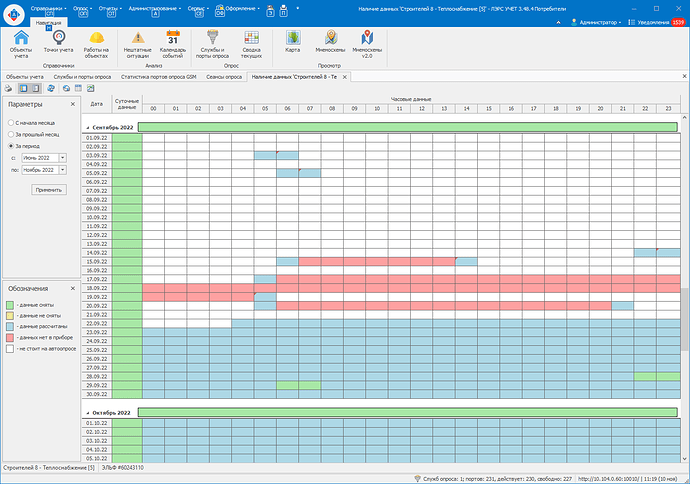This screenshot has height=484, width=690.
Task: Open the Администрирование menu
Action: click(x=154, y=8)
